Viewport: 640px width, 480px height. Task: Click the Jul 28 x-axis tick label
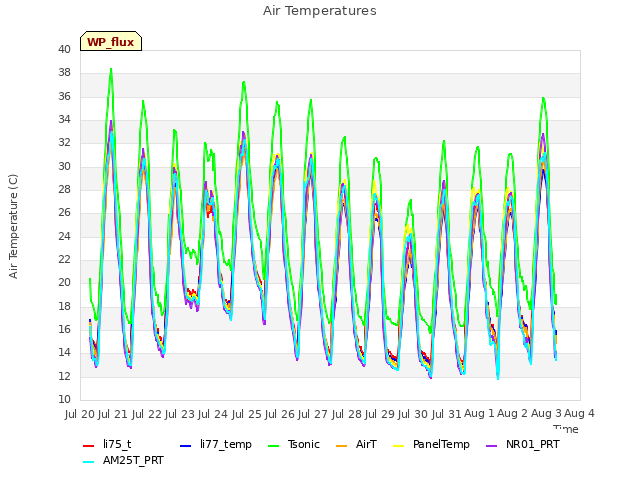(x=347, y=414)
